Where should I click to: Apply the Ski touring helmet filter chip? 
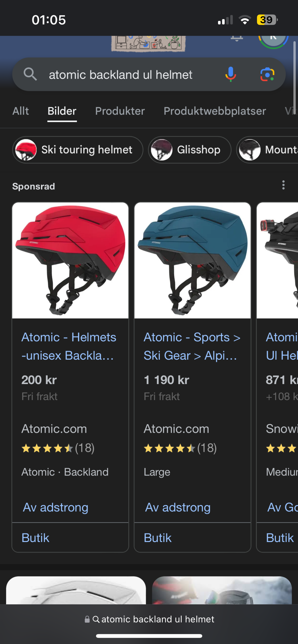78,150
